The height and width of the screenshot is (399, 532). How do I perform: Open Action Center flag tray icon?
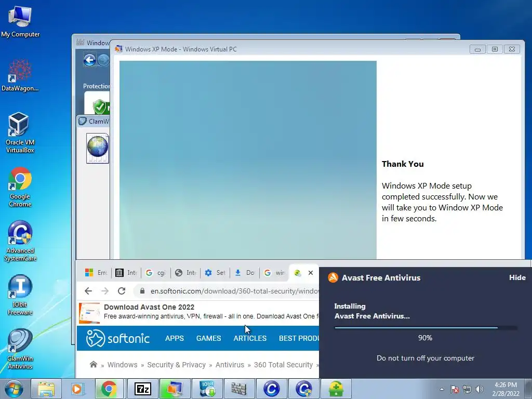[x=455, y=389]
